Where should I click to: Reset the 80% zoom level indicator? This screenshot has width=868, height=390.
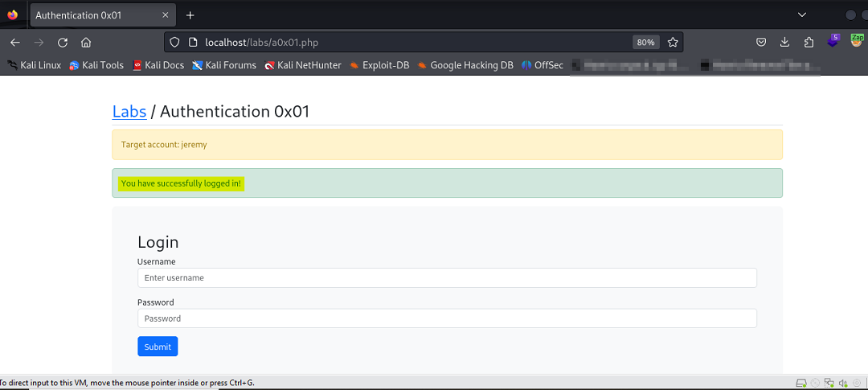point(645,42)
